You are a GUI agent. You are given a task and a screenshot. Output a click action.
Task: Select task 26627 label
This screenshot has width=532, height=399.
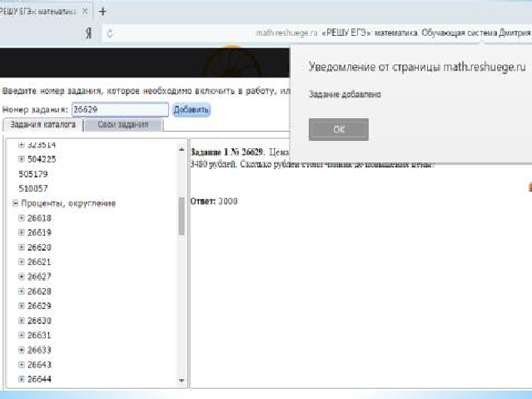(x=39, y=277)
